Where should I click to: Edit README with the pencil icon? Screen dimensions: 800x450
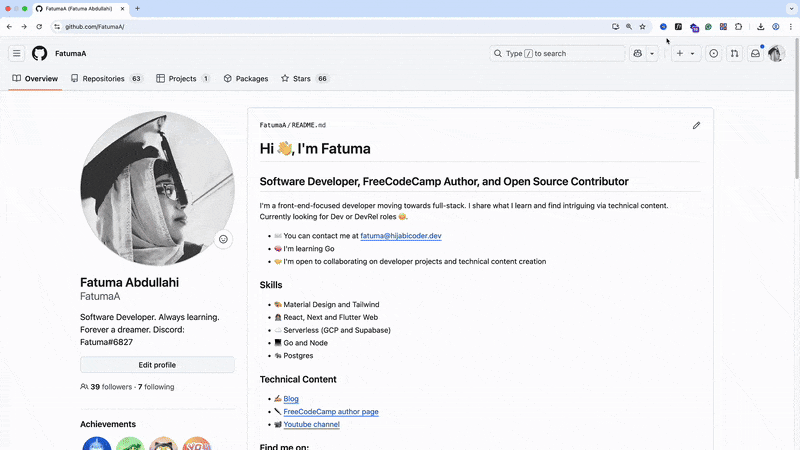696,126
